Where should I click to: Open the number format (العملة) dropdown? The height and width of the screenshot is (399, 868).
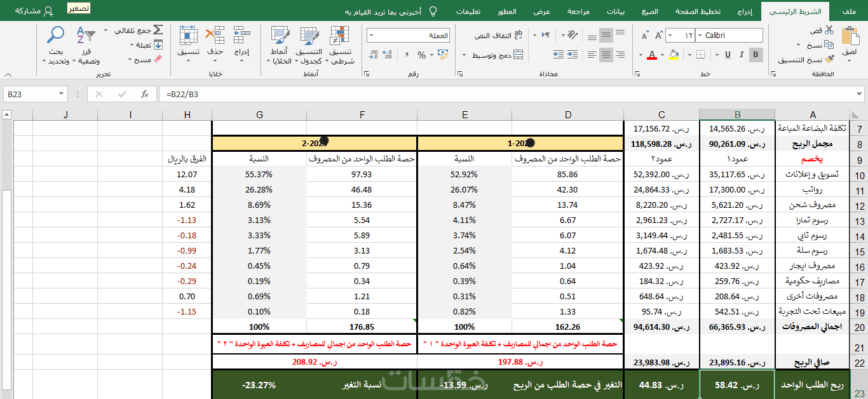(372, 36)
